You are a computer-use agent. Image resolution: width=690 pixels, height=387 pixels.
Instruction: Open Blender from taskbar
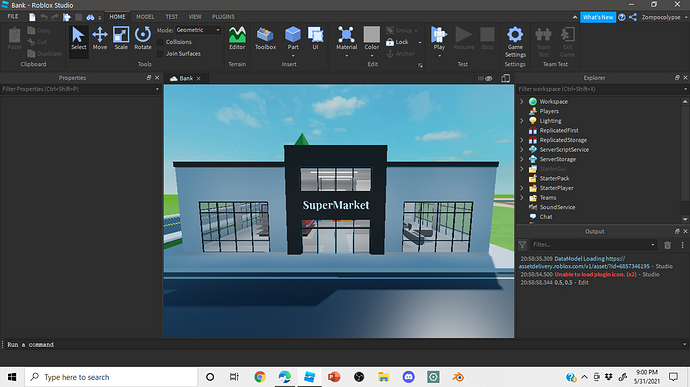[x=458, y=377]
